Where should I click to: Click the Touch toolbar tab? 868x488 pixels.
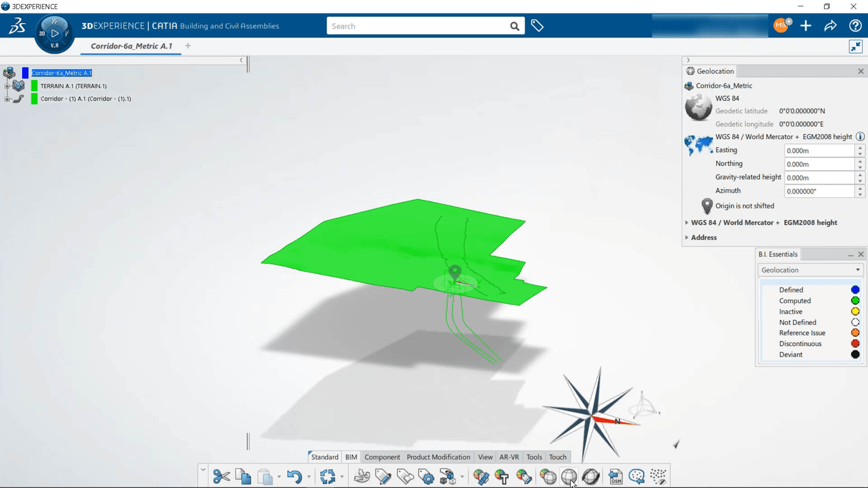pos(557,456)
